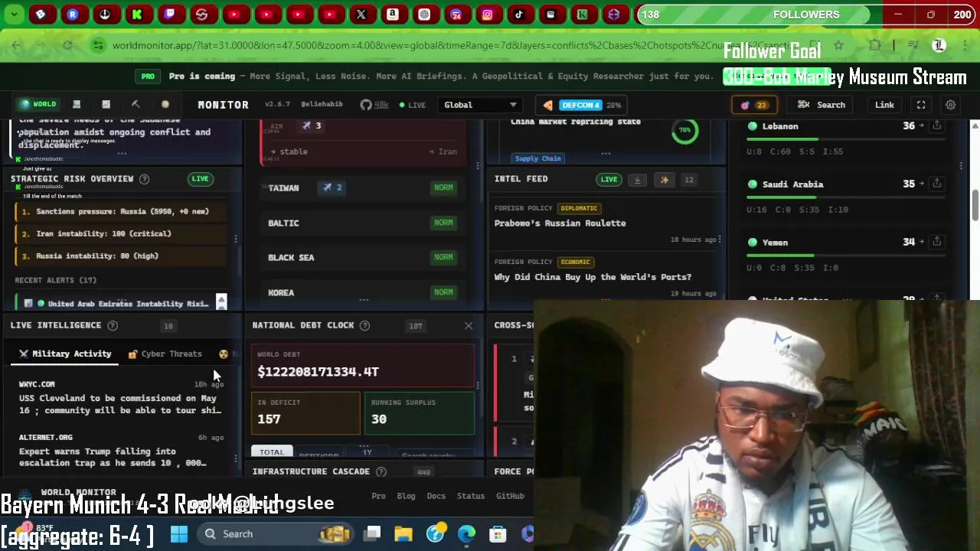Toggle LIVE badge in Strategic Risk Overview
The width and height of the screenshot is (980, 551).
(x=200, y=179)
